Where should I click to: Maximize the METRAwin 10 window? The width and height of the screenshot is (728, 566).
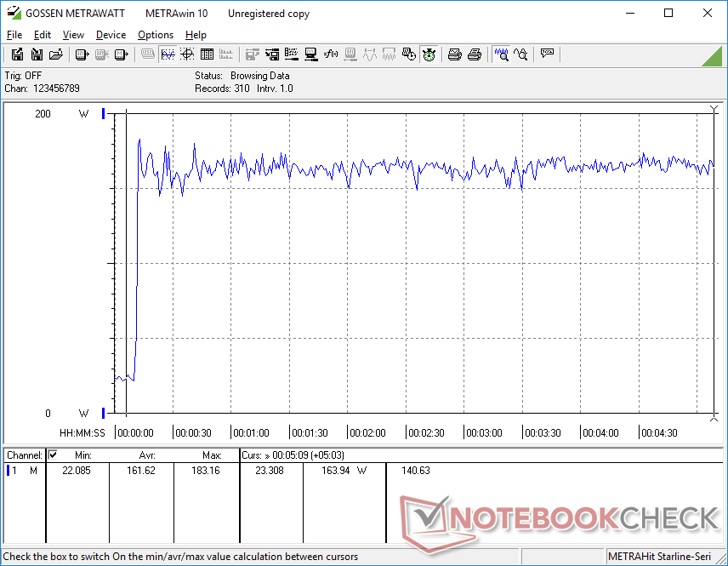click(668, 13)
